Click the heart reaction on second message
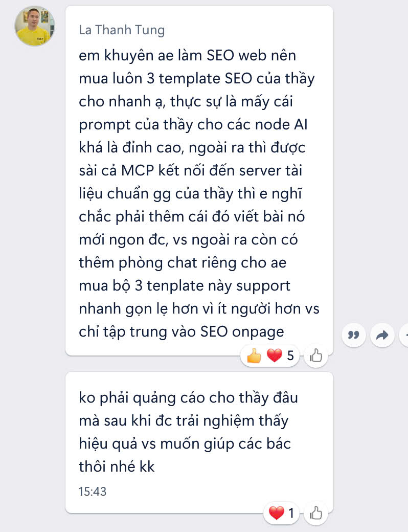The width and height of the screenshot is (408, 532). [277, 513]
